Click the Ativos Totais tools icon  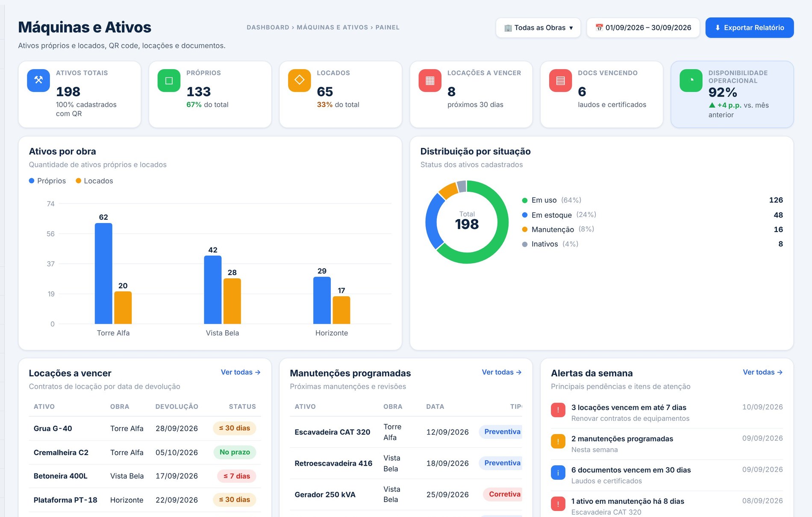point(38,80)
